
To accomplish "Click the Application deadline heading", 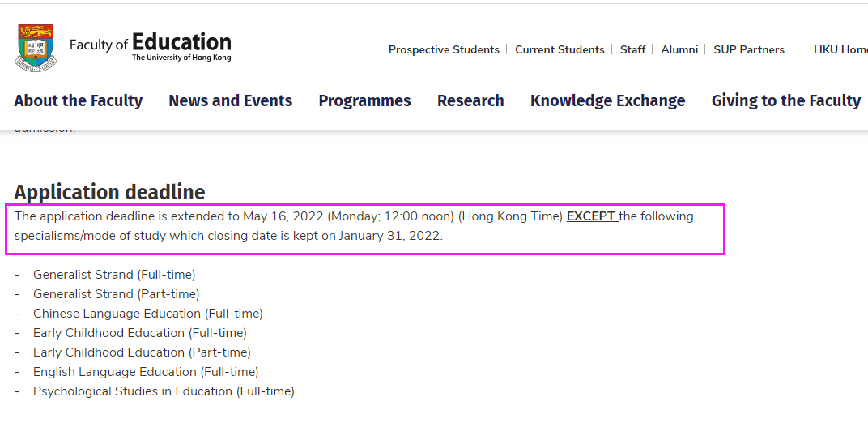I will (109, 192).
